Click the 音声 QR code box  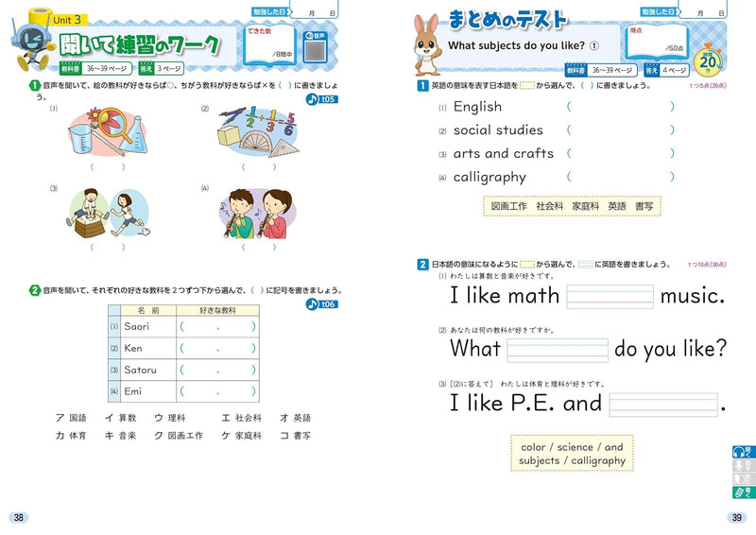pos(315,47)
